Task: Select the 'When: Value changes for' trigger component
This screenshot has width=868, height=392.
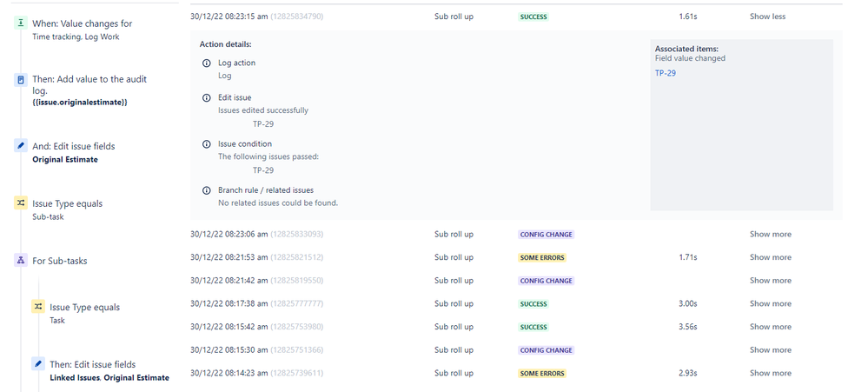Action: coord(82,30)
